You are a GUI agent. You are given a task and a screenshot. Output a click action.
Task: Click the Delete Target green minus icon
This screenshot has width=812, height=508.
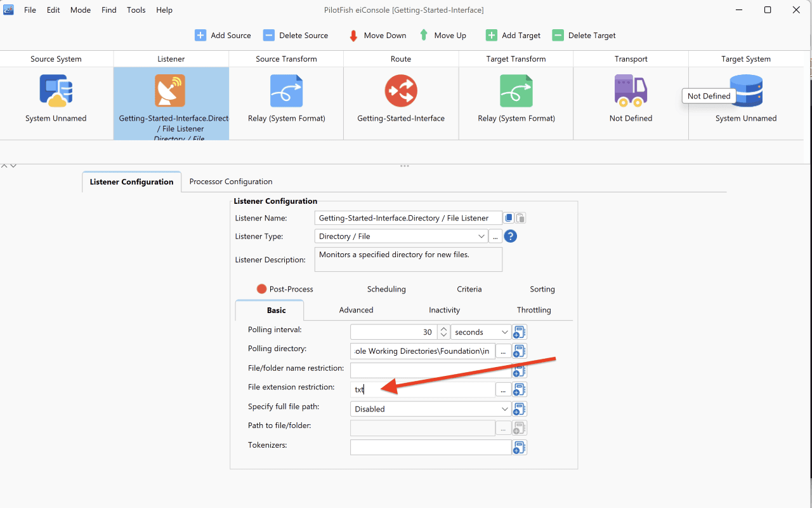[x=558, y=36]
